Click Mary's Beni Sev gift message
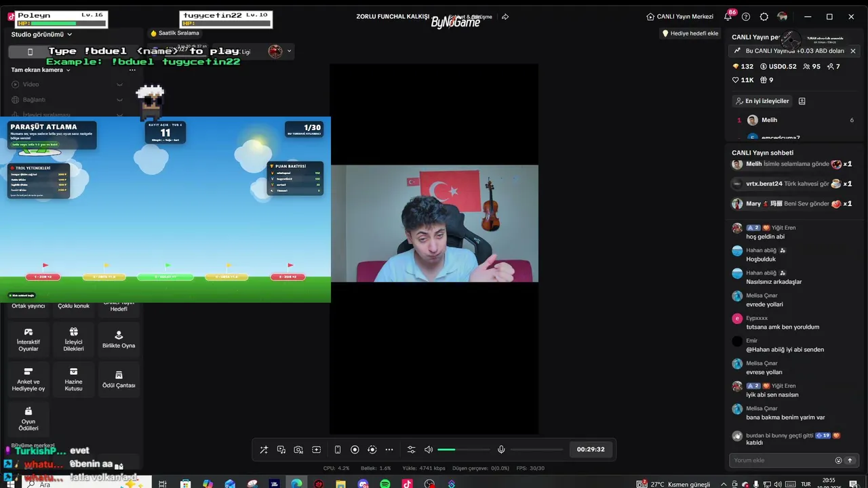This screenshot has height=488, width=868. [x=792, y=204]
